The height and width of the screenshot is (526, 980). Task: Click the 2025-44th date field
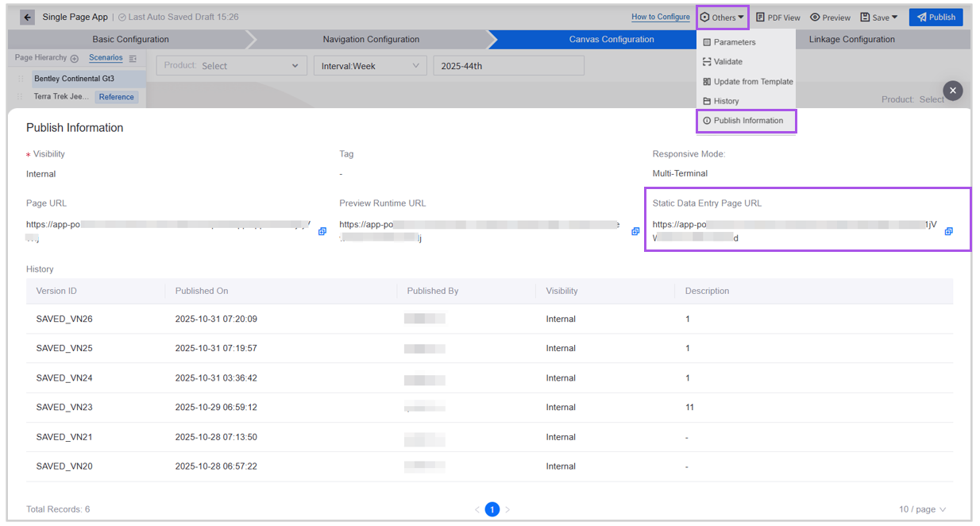pyautogui.click(x=507, y=66)
